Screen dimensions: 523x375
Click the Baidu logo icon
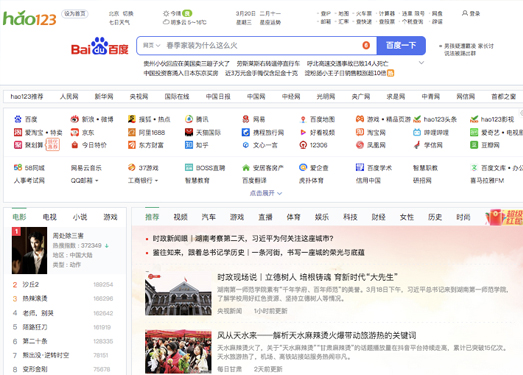coord(99,46)
